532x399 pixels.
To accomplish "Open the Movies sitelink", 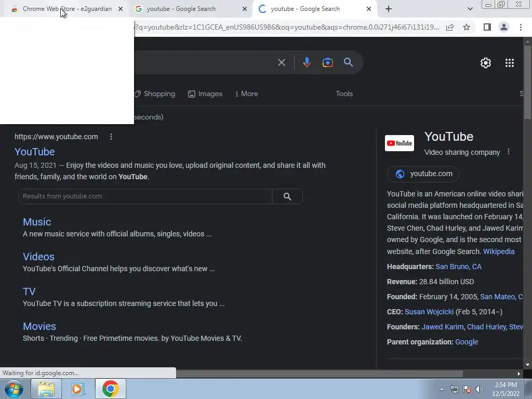I will click(39, 326).
